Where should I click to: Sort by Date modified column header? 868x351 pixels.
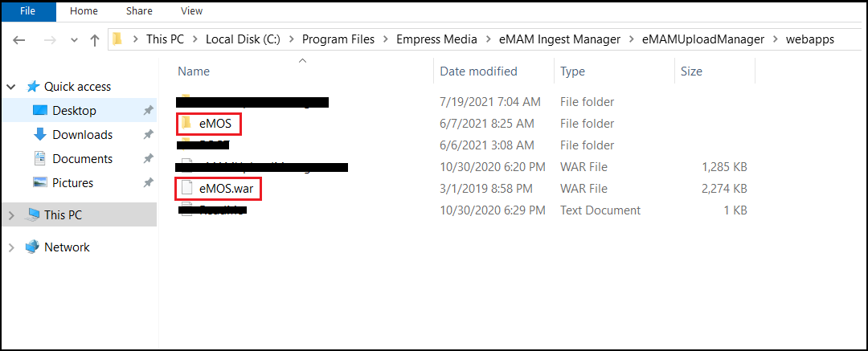[x=478, y=71]
